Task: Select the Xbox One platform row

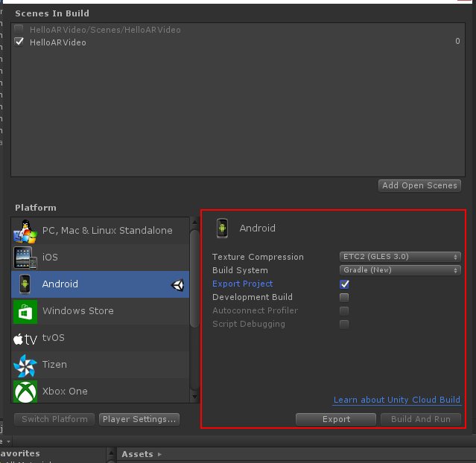Action: point(100,391)
